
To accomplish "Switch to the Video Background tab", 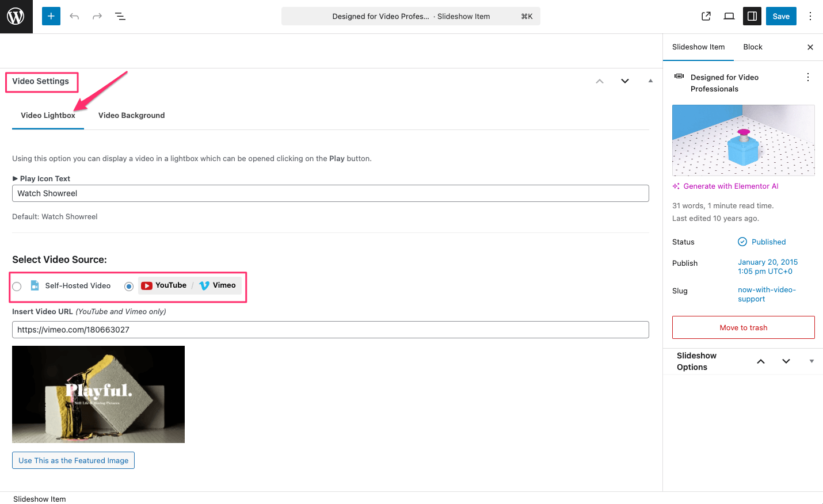I will pyautogui.click(x=131, y=116).
